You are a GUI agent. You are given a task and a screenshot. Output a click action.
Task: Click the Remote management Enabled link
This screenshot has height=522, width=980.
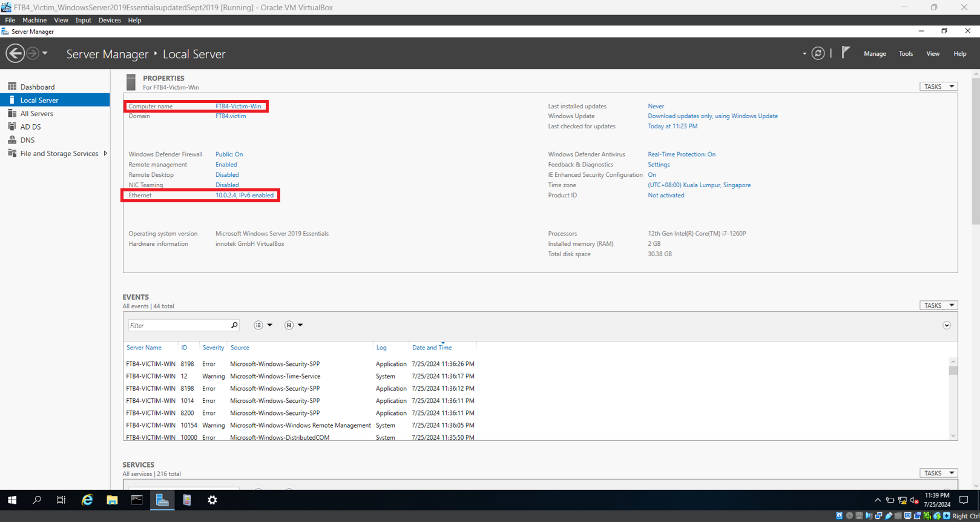click(226, 164)
